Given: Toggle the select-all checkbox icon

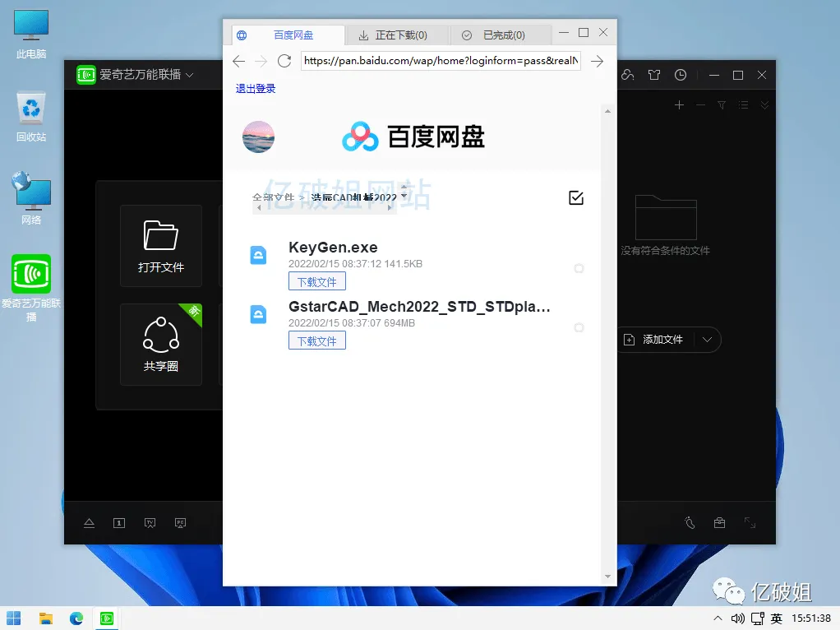Looking at the screenshot, I should point(576,198).
